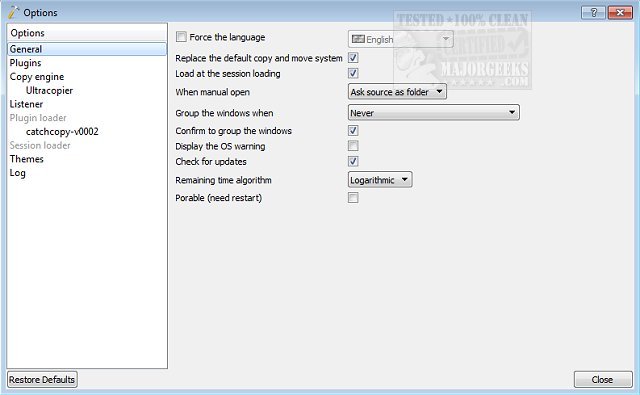Enable Porable (need restart) checkbox
The image size is (640, 395).
pos(353,198)
